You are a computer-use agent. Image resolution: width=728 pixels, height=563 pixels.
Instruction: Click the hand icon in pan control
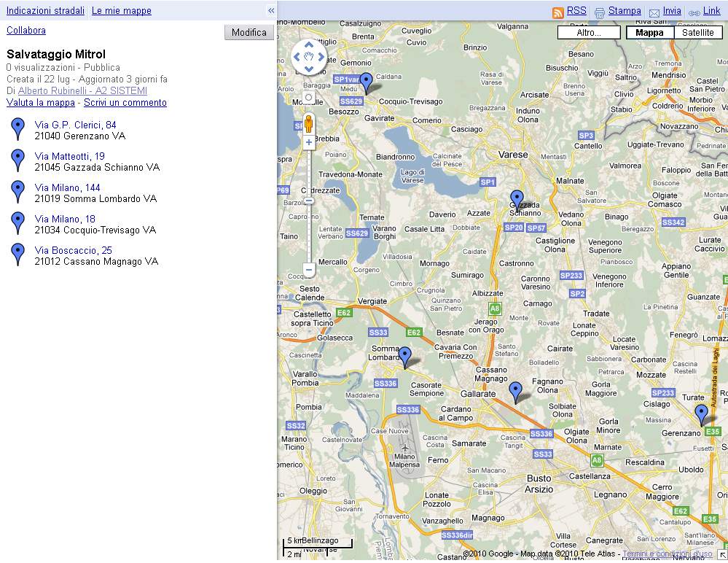[309, 57]
